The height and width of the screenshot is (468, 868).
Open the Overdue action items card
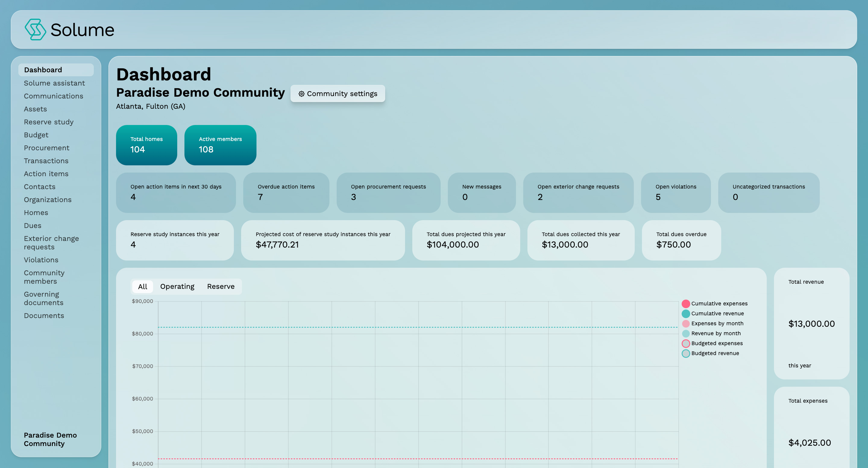pyautogui.click(x=286, y=192)
